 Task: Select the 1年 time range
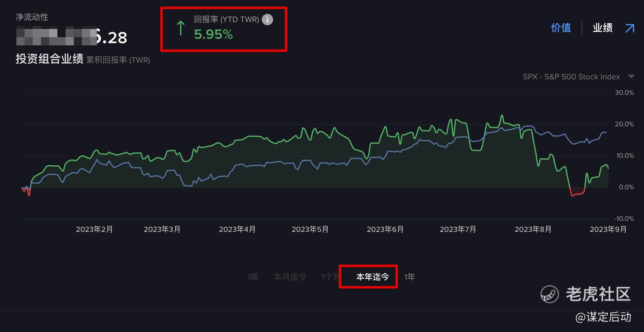click(x=409, y=277)
